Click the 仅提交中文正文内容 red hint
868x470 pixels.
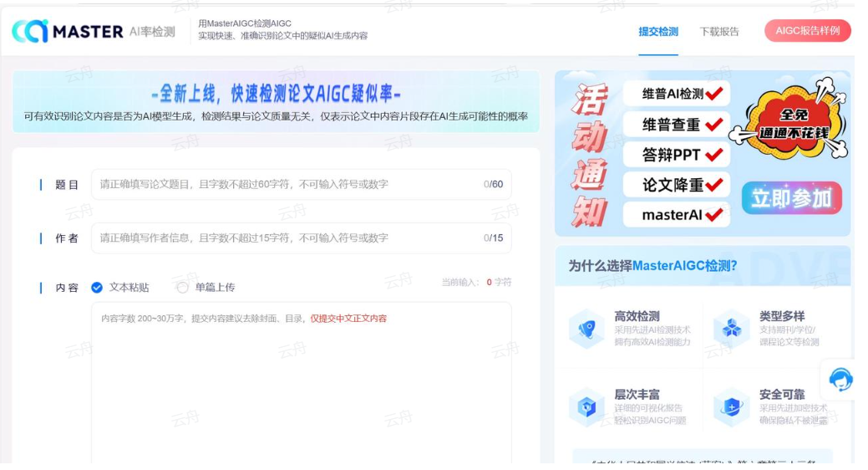(348, 318)
